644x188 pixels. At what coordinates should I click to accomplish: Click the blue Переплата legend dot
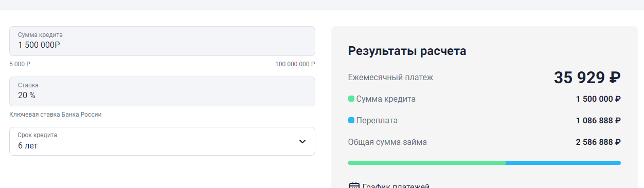click(x=351, y=120)
